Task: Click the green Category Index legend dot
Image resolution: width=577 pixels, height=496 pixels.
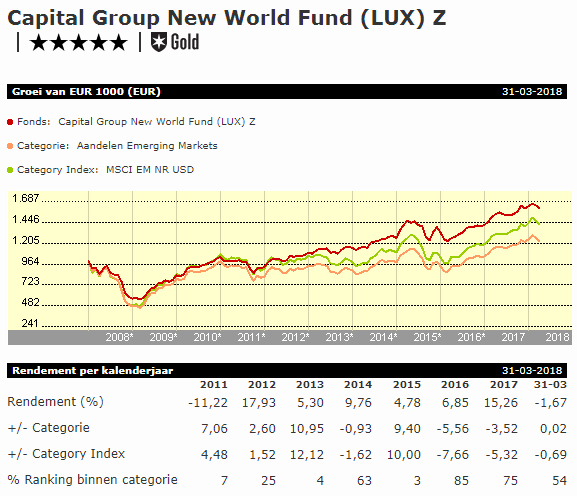Action: (10, 170)
